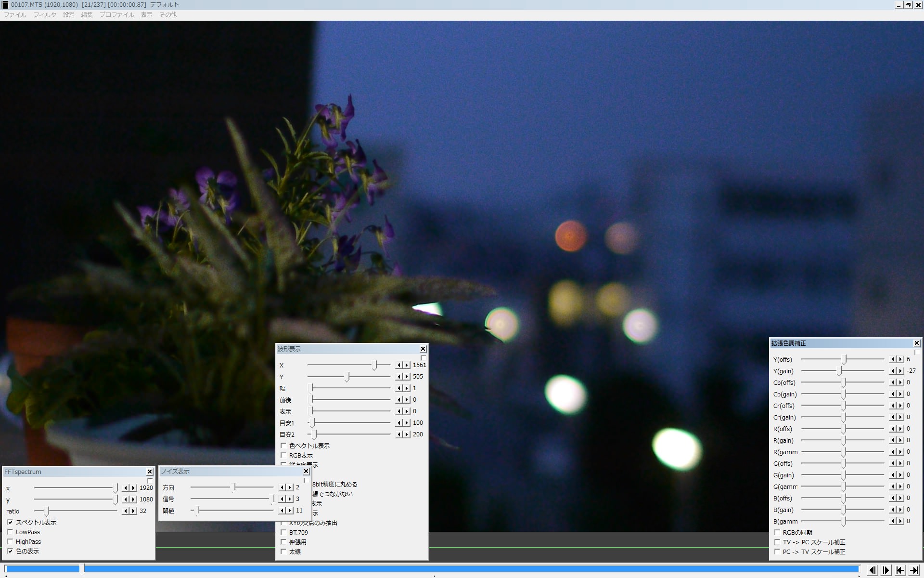Click the Y(gain) slider track
Screen dimensions: 924x578
tap(861, 371)
